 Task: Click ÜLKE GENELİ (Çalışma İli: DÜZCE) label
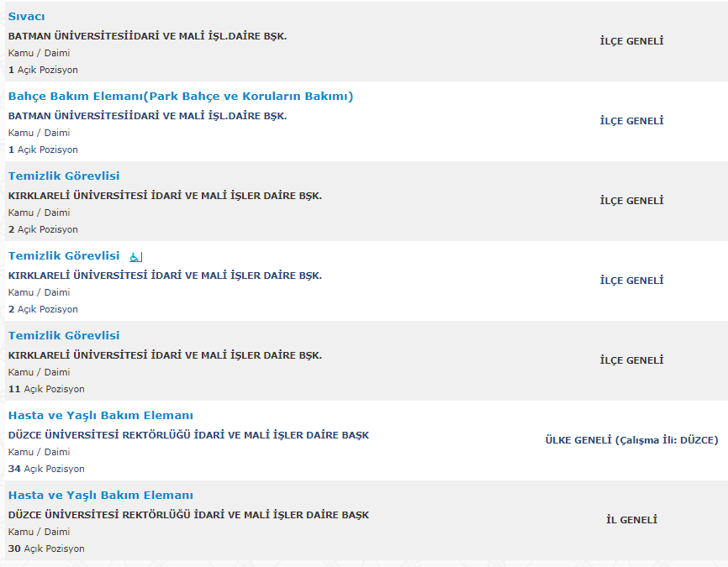[631, 440]
